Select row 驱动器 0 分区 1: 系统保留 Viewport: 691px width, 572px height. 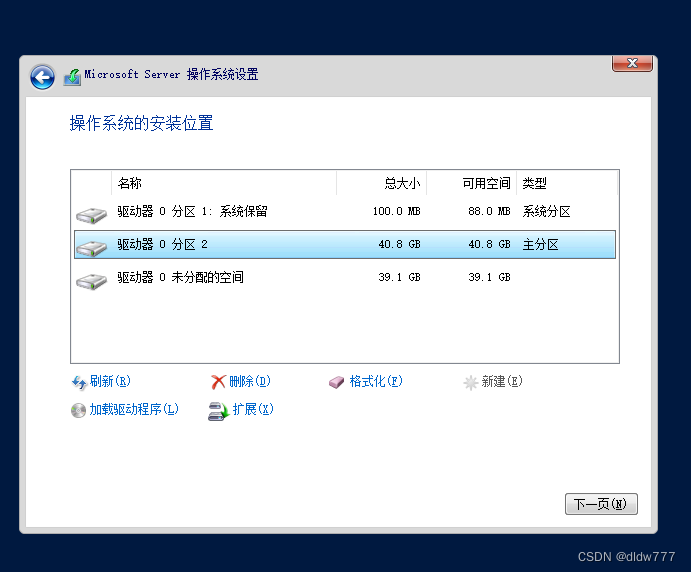(345, 212)
